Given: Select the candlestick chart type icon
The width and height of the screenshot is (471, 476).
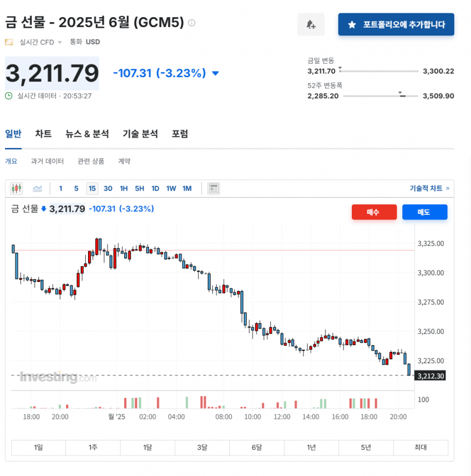Looking at the screenshot, I should tap(17, 188).
